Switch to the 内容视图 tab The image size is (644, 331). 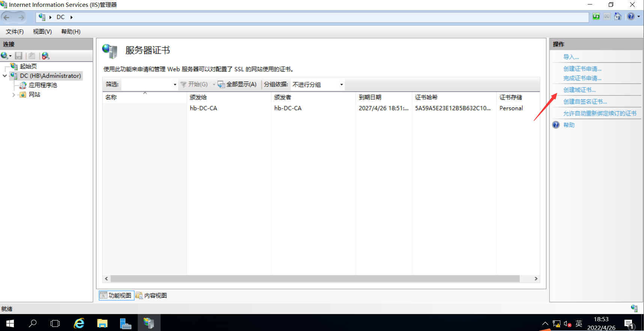pos(152,295)
